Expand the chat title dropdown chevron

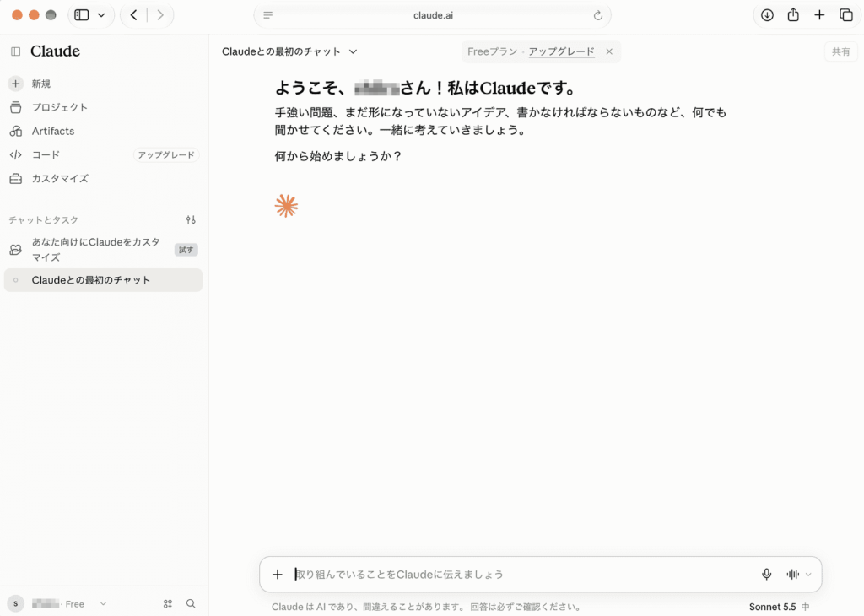tap(354, 51)
